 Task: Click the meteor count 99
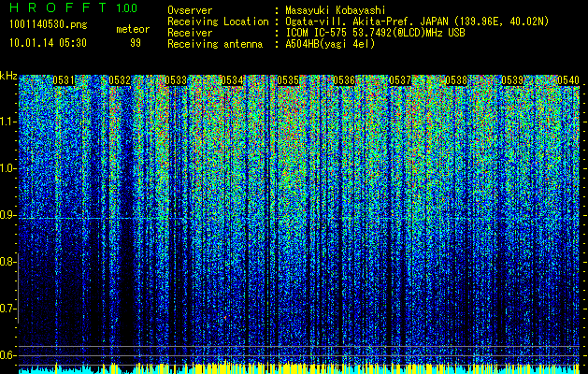[x=136, y=43]
